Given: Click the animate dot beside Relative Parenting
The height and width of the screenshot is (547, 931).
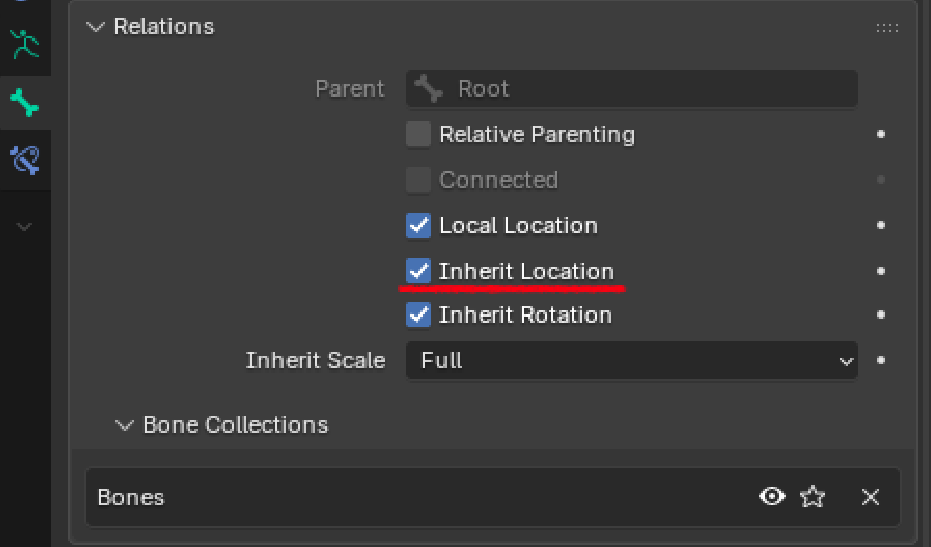Looking at the screenshot, I should coord(881,134).
